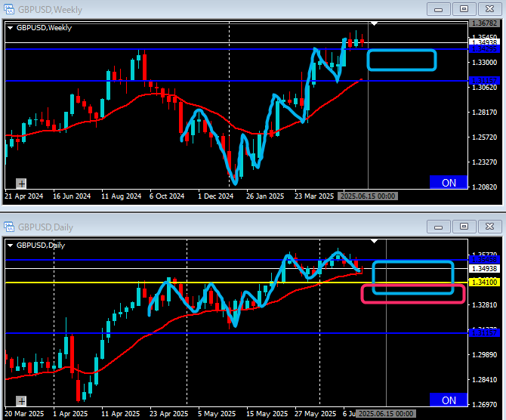Click the 1.34938 current price label on Daily chart

[484, 269]
